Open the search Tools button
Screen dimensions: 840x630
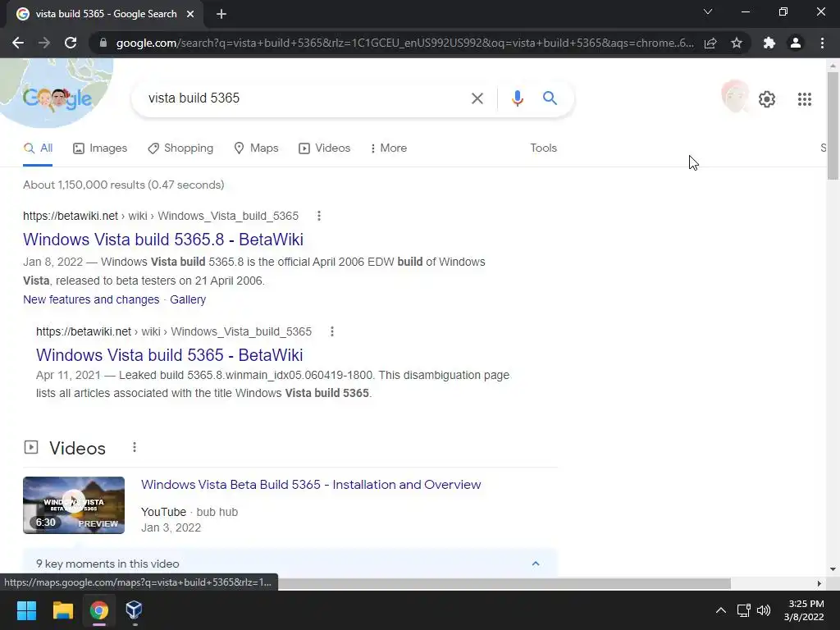coord(543,148)
